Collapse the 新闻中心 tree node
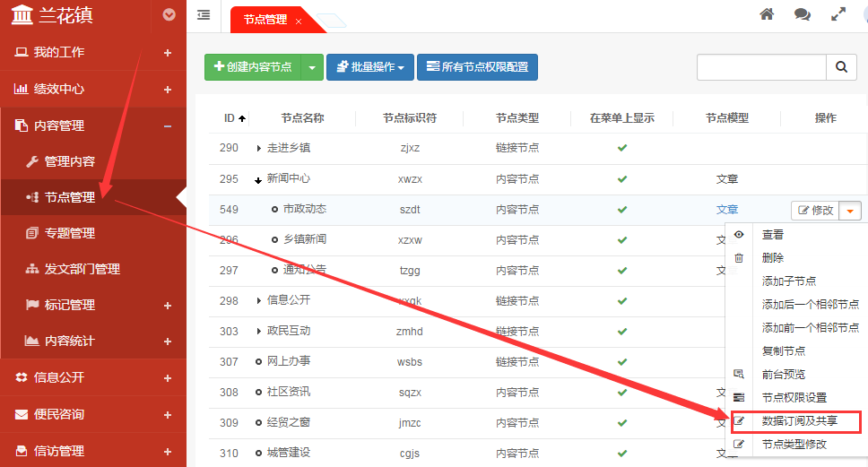The image size is (868, 467). [258, 180]
